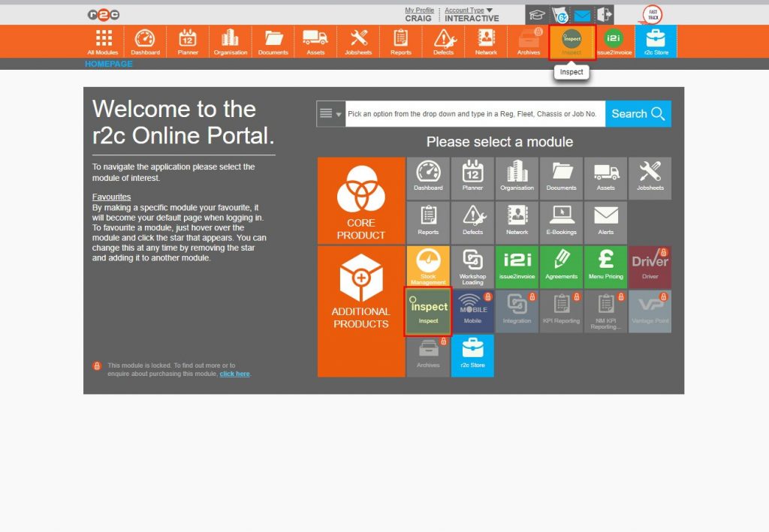Click the Search button
Viewport: 769px width, 532px height.
(x=638, y=113)
